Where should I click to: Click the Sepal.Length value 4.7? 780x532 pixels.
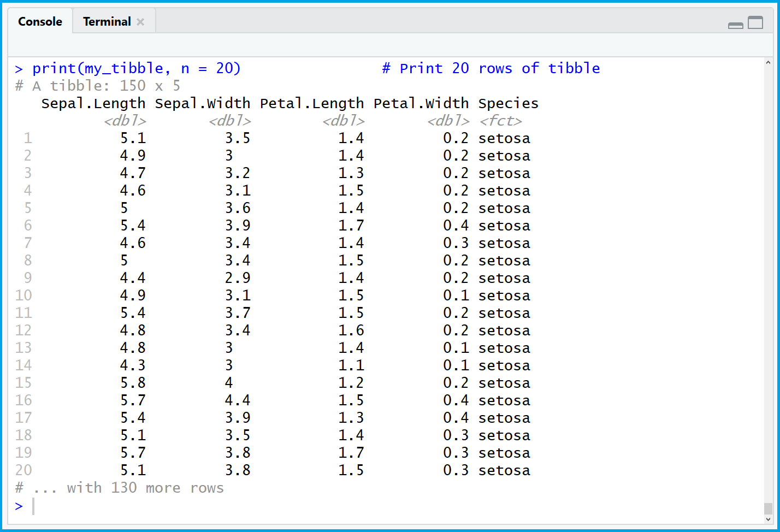133,173
